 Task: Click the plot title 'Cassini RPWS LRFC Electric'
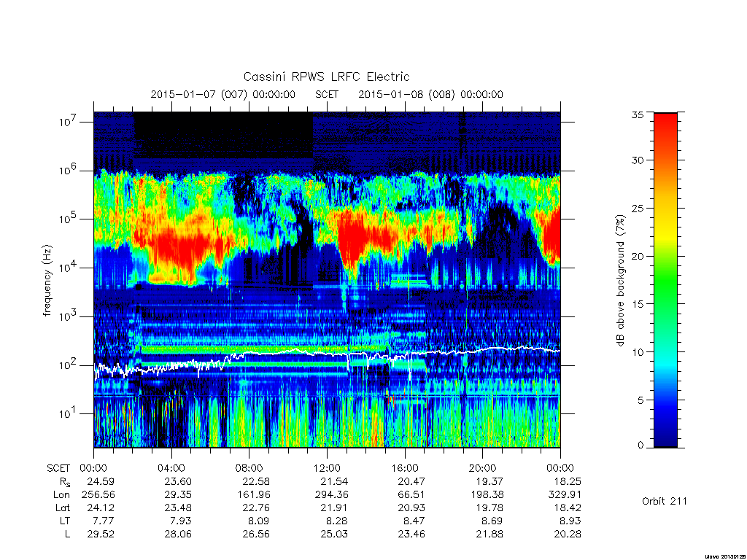tap(326, 77)
